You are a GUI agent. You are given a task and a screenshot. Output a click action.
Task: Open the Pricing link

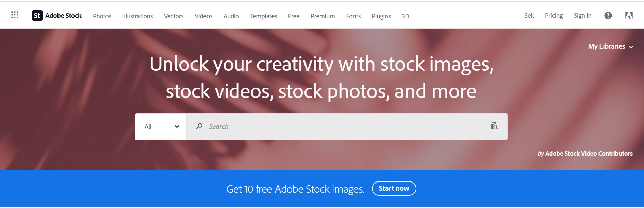click(x=554, y=16)
